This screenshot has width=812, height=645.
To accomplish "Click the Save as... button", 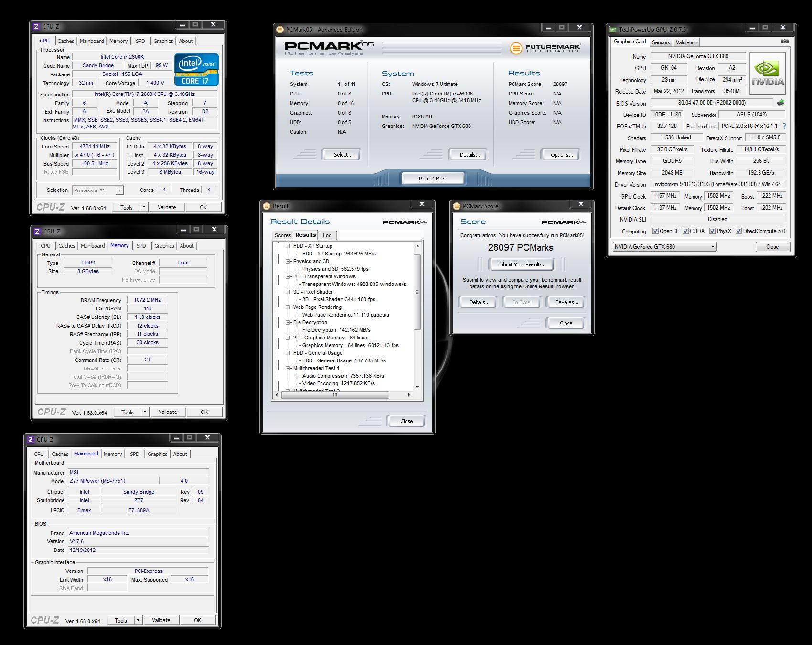I will (x=566, y=302).
